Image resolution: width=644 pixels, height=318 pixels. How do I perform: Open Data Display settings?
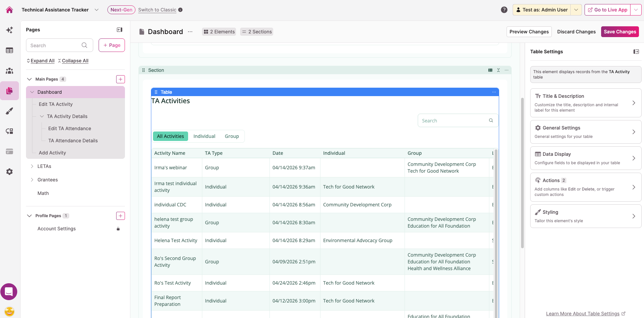pyautogui.click(x=586, y=158)
